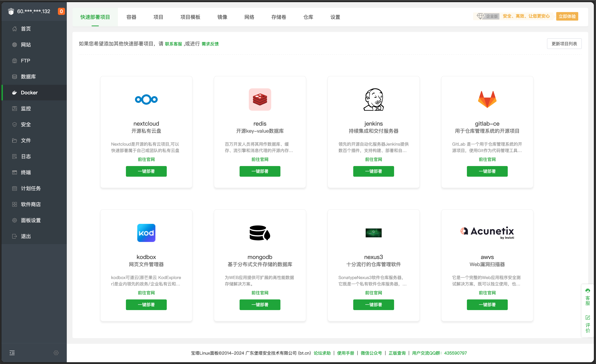596x364 pixels.
Task: Switch to the 设置 tab
Action: point(335,17)
